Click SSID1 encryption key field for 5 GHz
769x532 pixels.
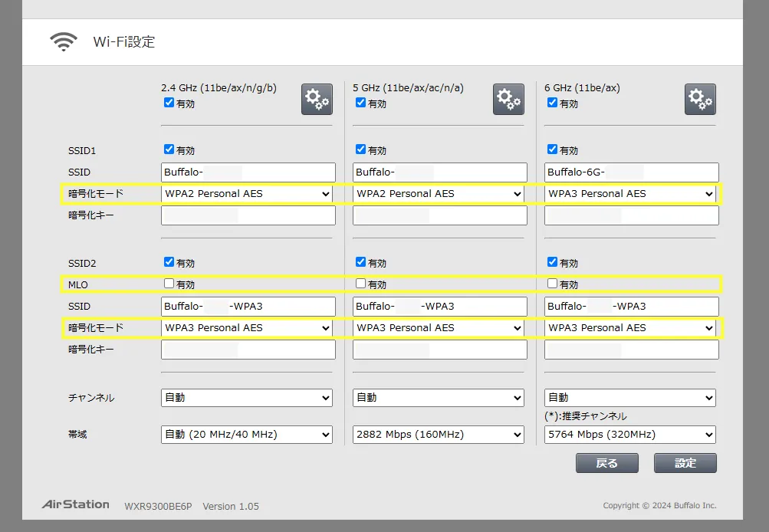pyautogui.click(x=440, y=215)
